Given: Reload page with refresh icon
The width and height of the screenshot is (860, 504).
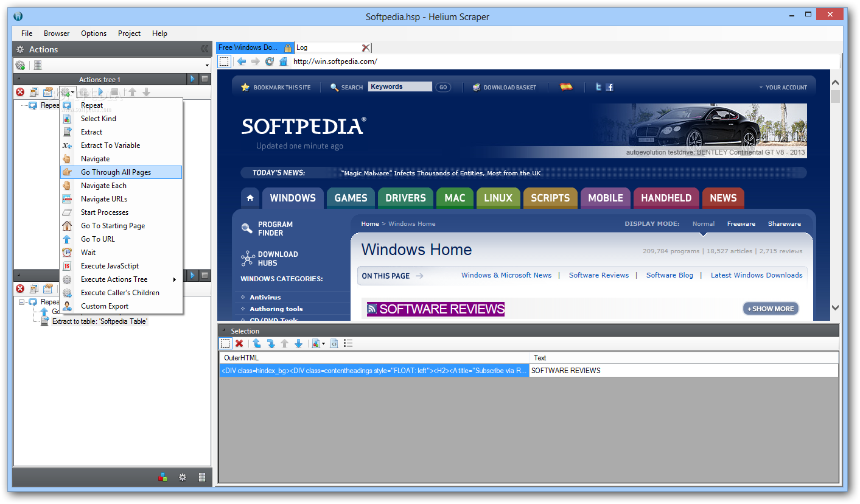Looking at the screenshot, I should pyautogui.click(x=270, y=61).
